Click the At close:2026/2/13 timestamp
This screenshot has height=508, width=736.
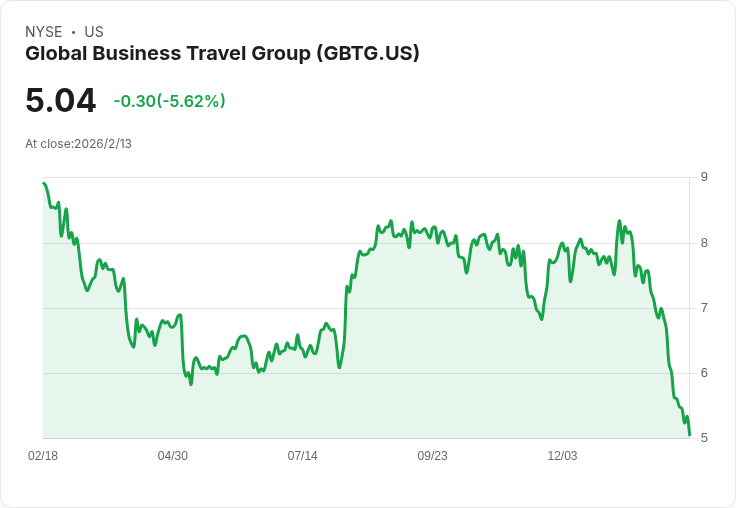coord(78,144)
